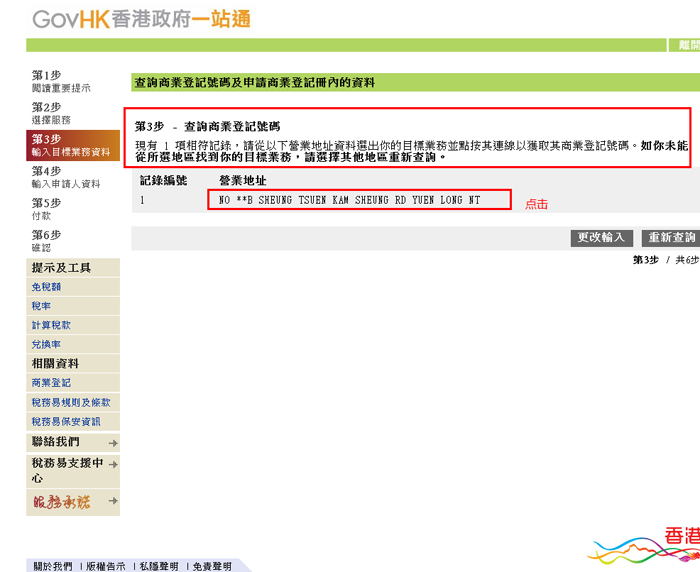Open the 商業登記 related info link
The height and width of the screenshot is (572, 700).
(x=51, y=383)
